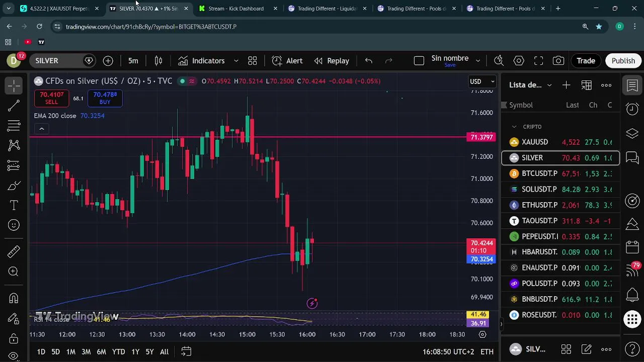Screen dimensions: 644x362
Task: Open the Indicators dialog
Action: point(201,61)
